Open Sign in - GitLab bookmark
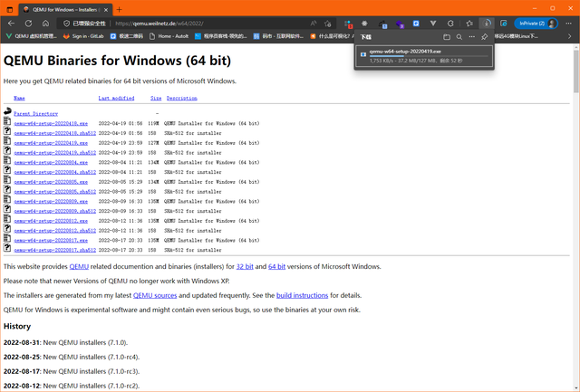The image size is (580, 392). [83, 36]
